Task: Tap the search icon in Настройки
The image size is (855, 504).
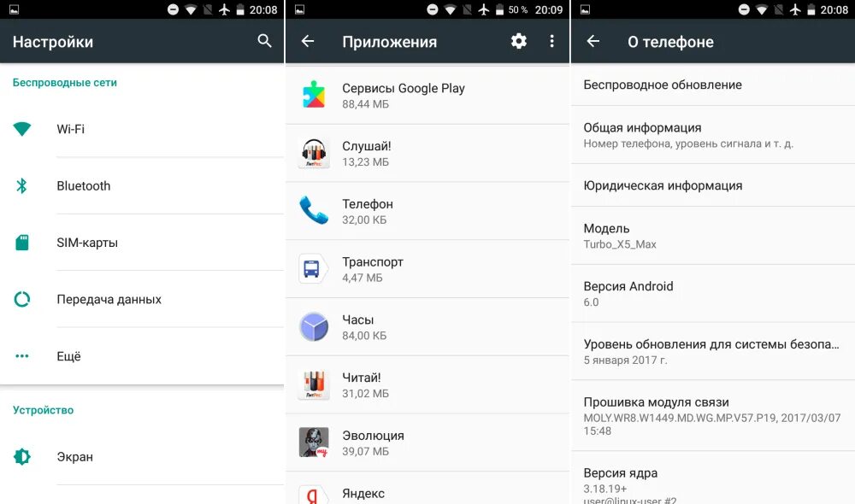Action: (264, 41)
